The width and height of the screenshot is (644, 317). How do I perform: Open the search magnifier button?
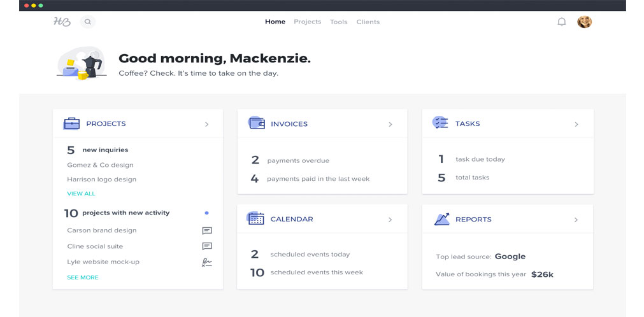point(87,22)
